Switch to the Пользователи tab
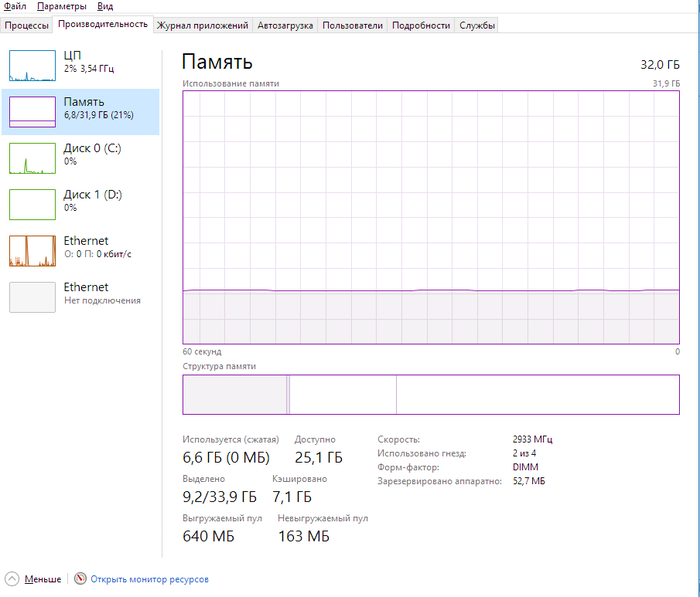 coord(353,25)
